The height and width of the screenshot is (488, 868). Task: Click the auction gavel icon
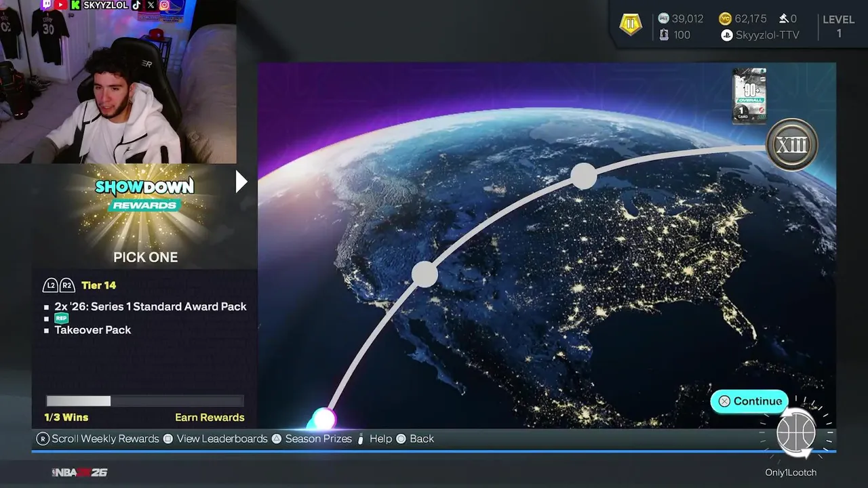coord(783,19)
